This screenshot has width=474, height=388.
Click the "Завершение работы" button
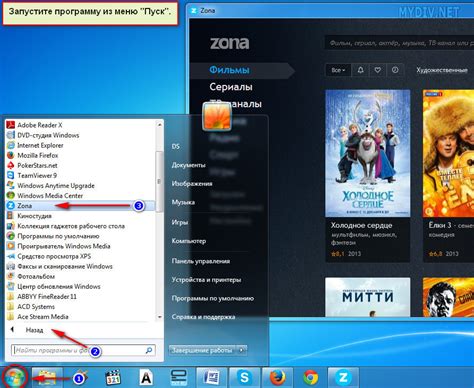click(202, 350)
